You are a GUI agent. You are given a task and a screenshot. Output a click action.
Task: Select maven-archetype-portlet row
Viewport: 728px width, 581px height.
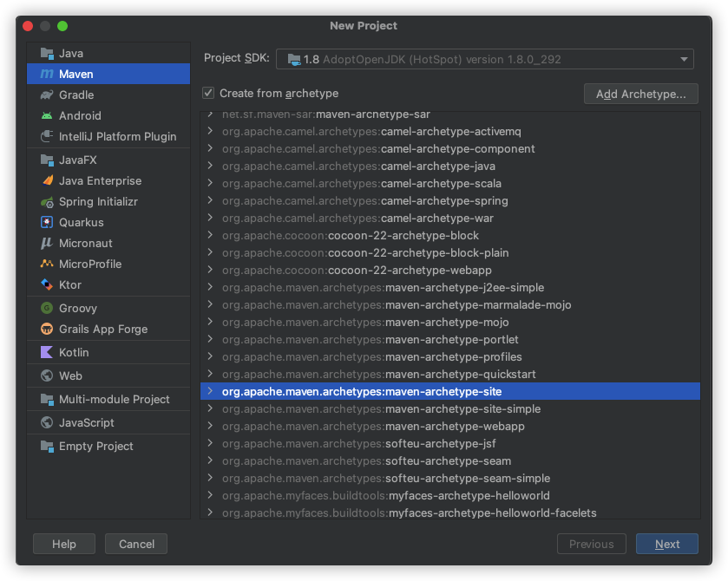(449, 339)
